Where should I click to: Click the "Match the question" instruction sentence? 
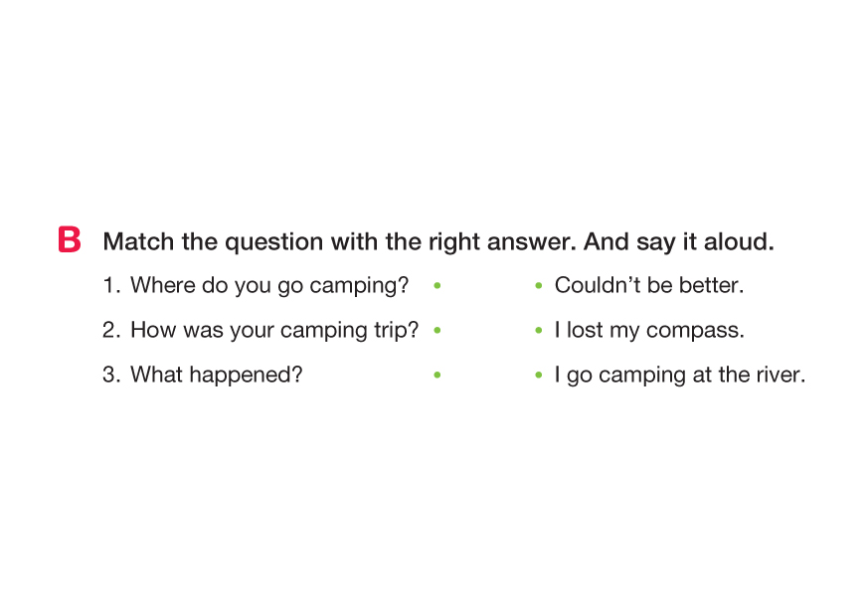click(x=340, y=242)
